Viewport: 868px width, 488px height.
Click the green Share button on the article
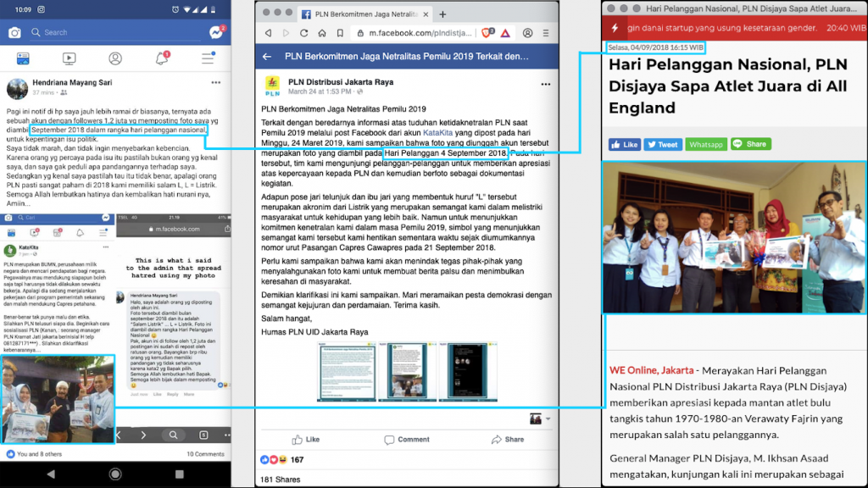click(x=751, y=144)
